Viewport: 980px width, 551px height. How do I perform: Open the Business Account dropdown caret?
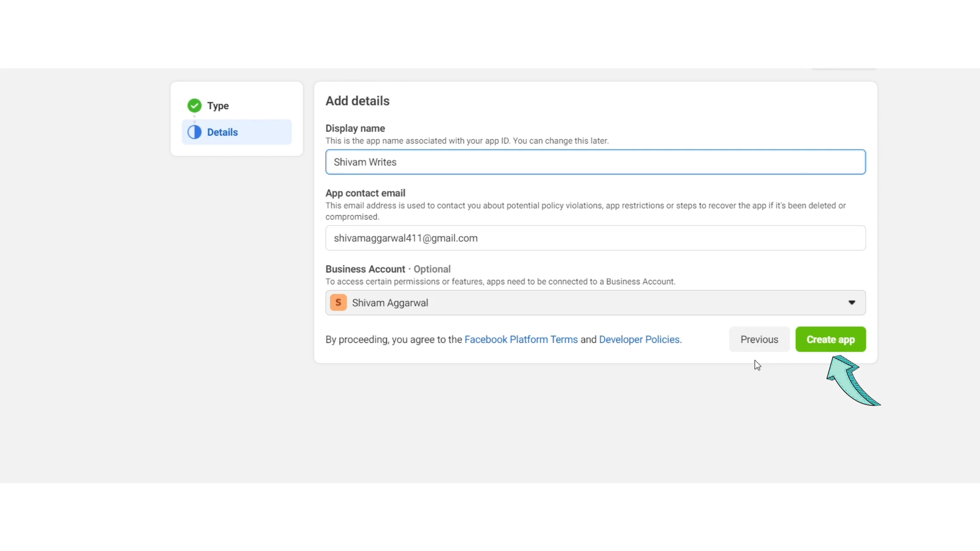(851, 303)
